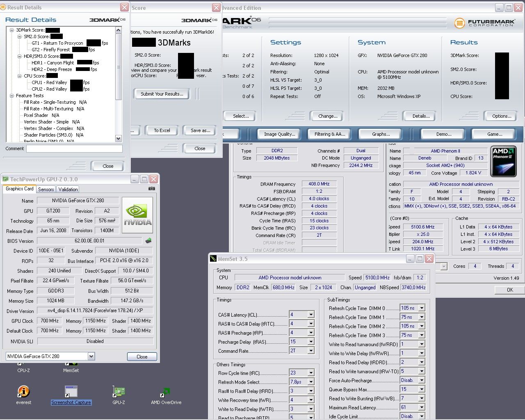Open the Maximum Read Latency dropdown
525x420 pixels.
pos(422,407)
